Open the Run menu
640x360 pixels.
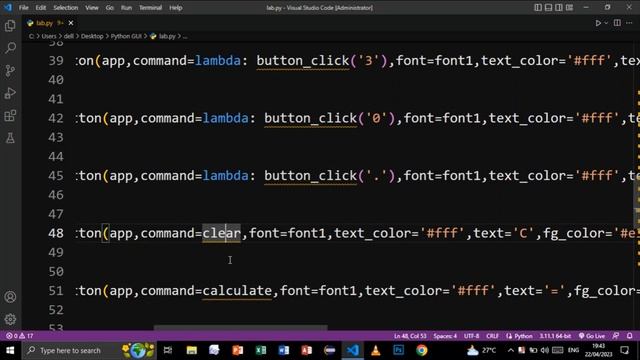(x=126, y=8)
